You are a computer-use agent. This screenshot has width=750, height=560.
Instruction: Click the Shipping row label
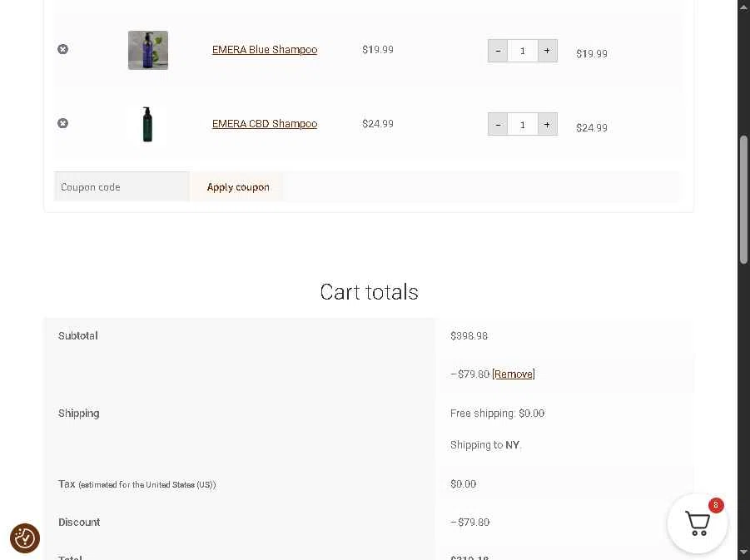pyautogui.click(x=78, y=414)
